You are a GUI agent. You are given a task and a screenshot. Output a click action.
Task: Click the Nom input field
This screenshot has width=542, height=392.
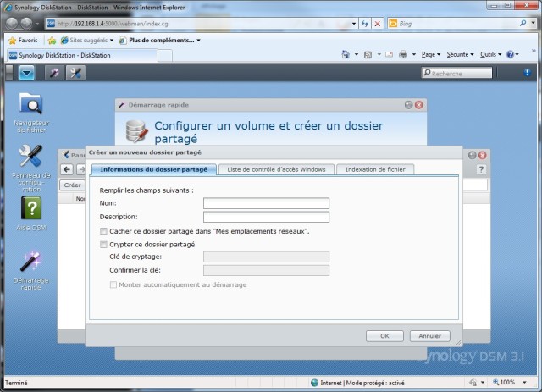[x=266, y=203]
